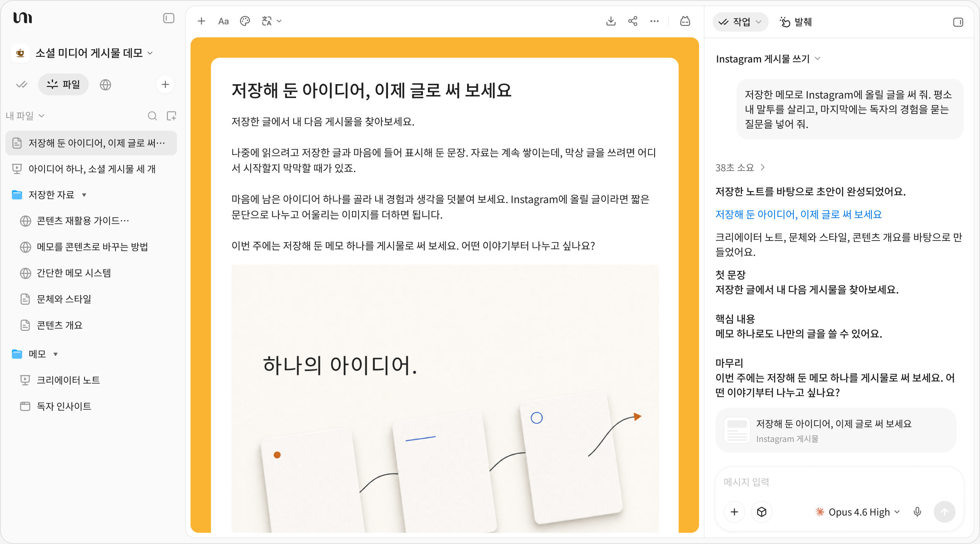Expand the 38초 소요 thinking details
The image size is (980, 544).
coord(740,168)
